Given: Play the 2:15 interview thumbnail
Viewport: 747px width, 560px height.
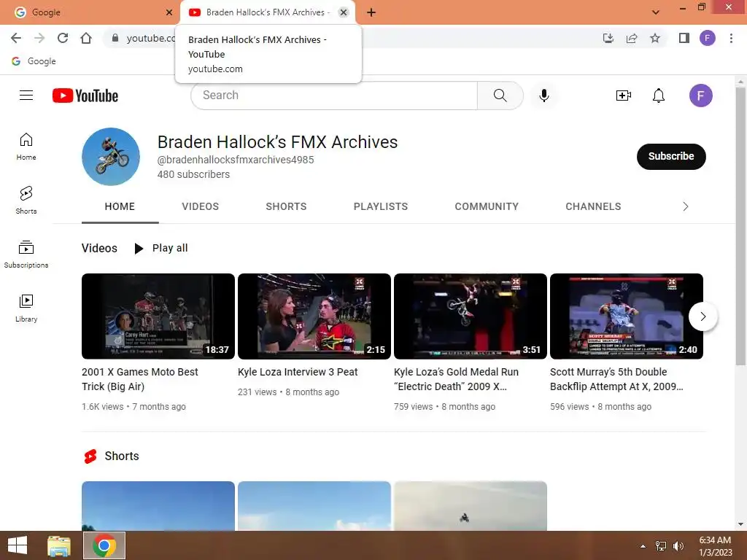Looking at the screenshot, I should point(314,316).
